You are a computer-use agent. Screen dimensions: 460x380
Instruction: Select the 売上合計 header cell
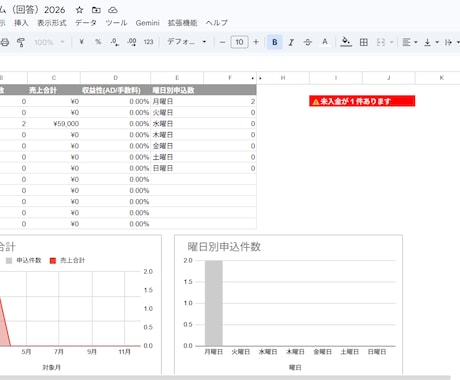coord(54,90)
